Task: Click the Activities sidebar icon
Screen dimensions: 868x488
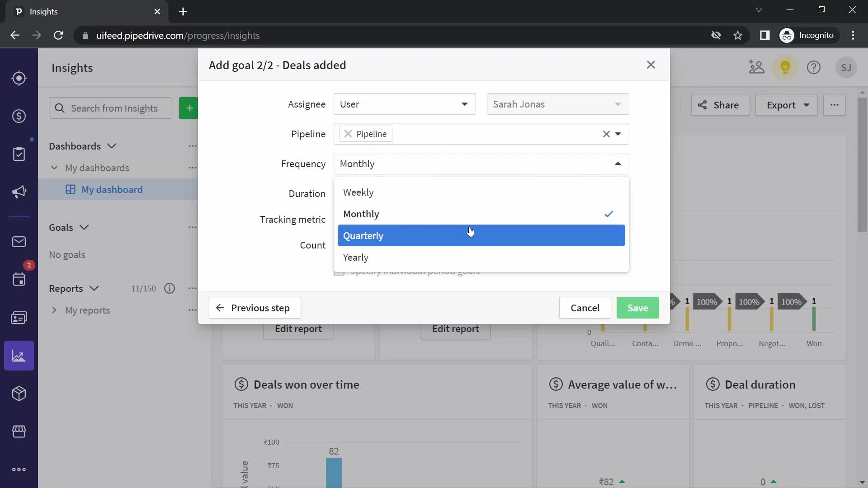Action: [19, 279]
